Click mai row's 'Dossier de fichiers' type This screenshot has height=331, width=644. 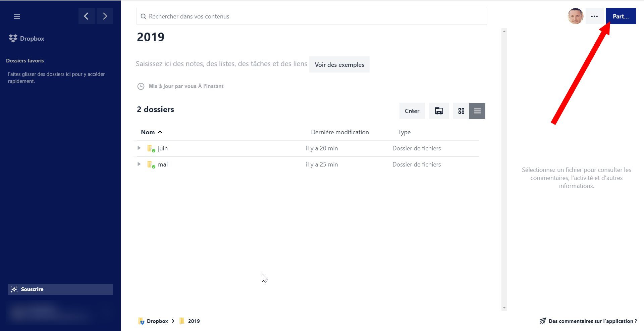pyautogui.click(x=417, y=164)
